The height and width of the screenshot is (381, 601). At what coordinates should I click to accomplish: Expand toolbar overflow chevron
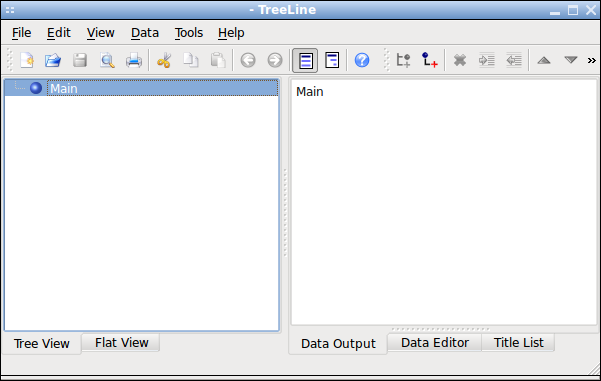point(591,60)
